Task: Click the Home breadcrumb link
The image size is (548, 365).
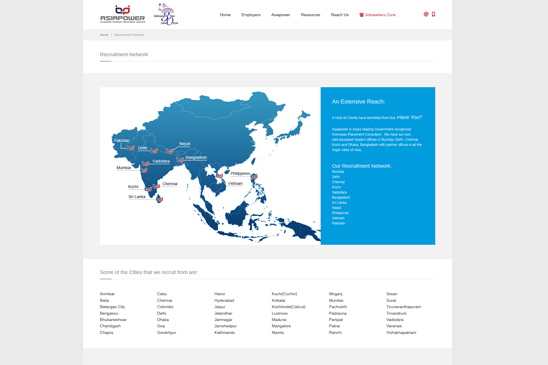Action: [x=104, y=35]
